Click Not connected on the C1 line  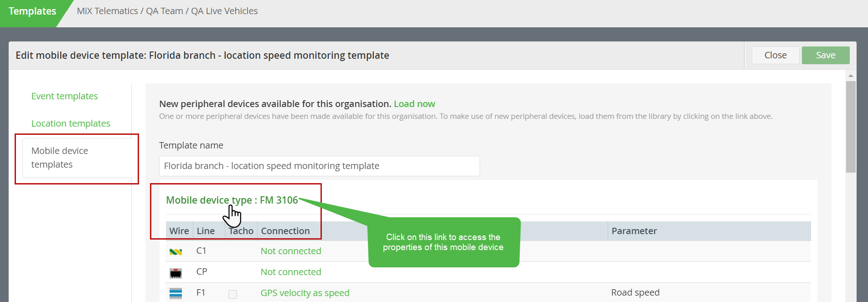coord(291,251)
